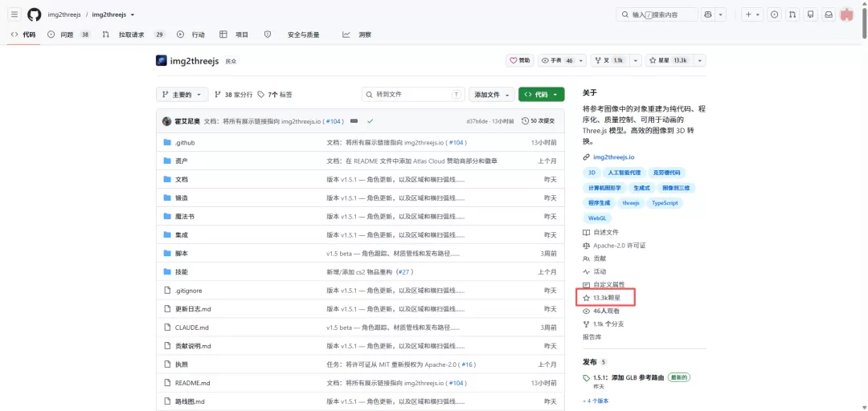Click the header search input box
The image size is (868, 411).
point(657,15)
